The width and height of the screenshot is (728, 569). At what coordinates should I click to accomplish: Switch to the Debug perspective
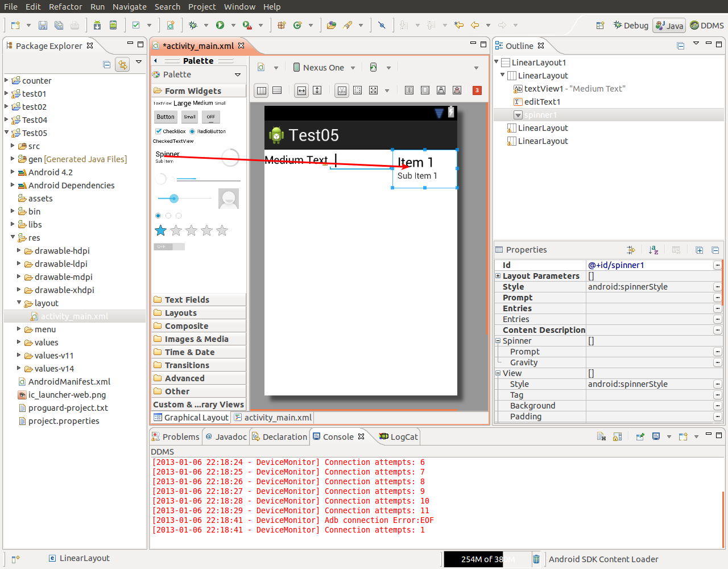(631, 26)
